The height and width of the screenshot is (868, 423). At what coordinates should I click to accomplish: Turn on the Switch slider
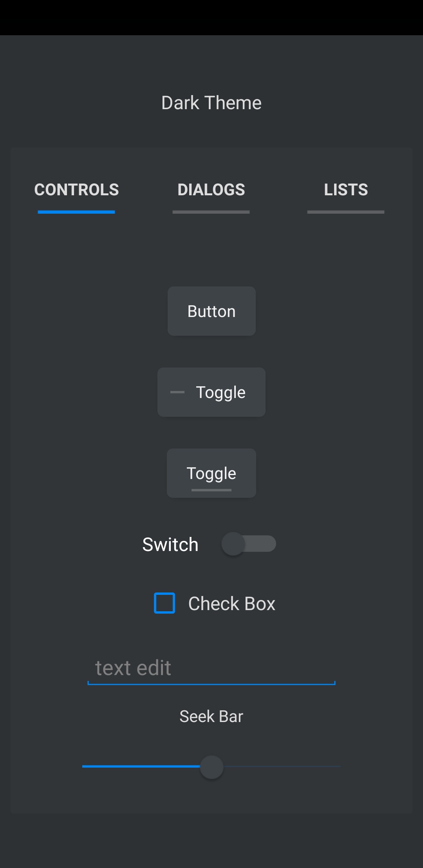249,544
